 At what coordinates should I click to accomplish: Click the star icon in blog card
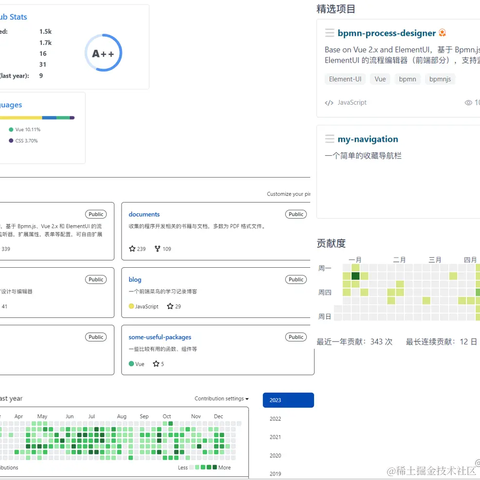pos(170,306)
